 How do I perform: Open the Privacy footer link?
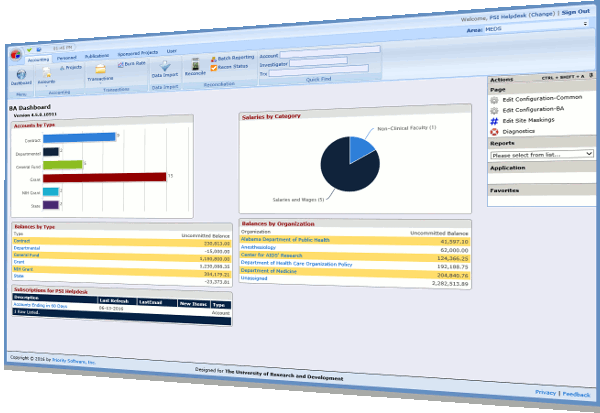[545, 392]
